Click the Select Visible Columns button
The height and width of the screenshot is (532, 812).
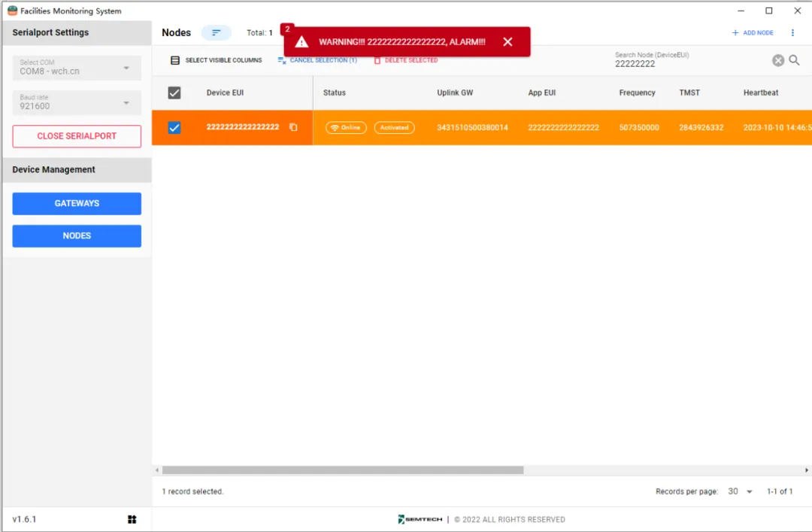pos(217,60)
